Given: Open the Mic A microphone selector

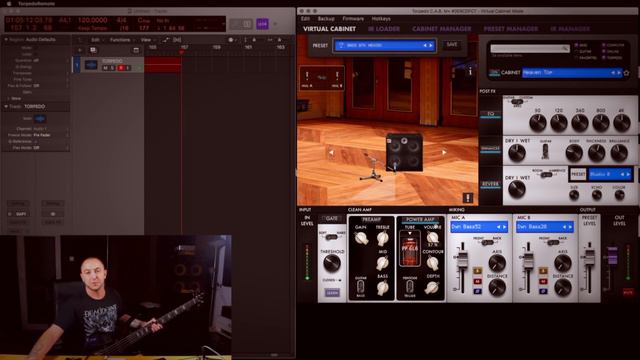Looking at the screenshot, I should 479,227.
